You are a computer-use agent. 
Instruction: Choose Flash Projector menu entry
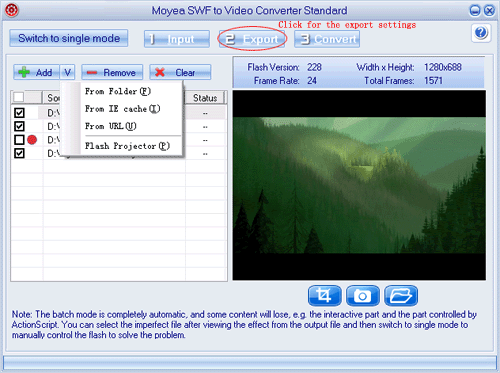(x=127, y=146)
